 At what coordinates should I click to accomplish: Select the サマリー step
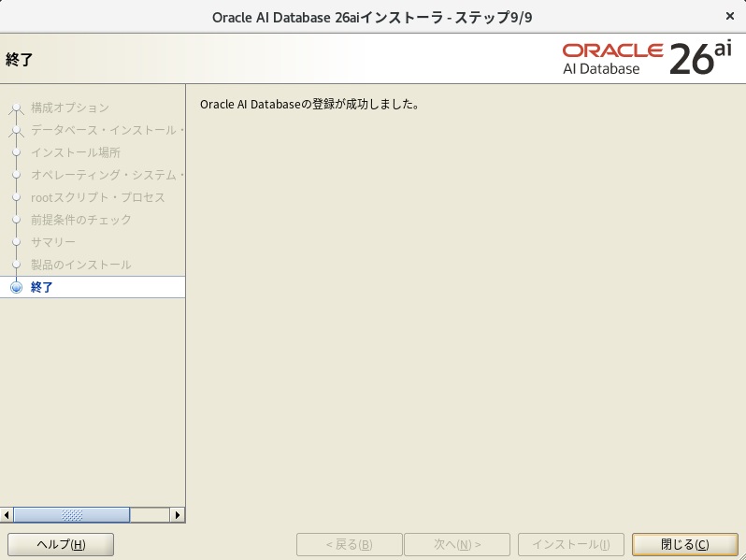tap(52, 242)
